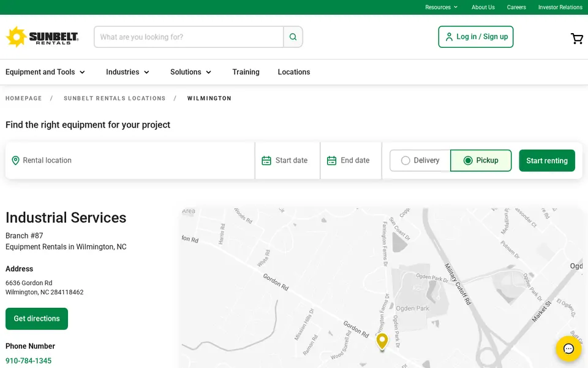The image size is (588, 368).
Task: Click Military Cutoff Rd label on map
Action: [x=458, y=283]
